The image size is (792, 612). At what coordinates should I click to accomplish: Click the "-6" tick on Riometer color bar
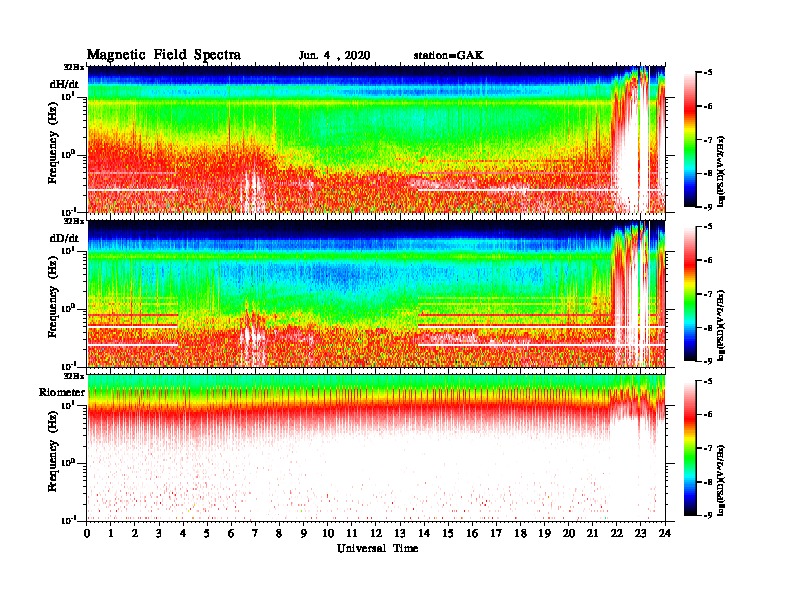tap(708, 414)
